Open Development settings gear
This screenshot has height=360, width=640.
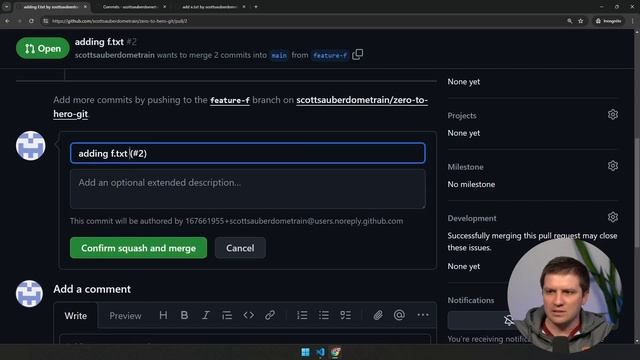click(x=612, y=217)
